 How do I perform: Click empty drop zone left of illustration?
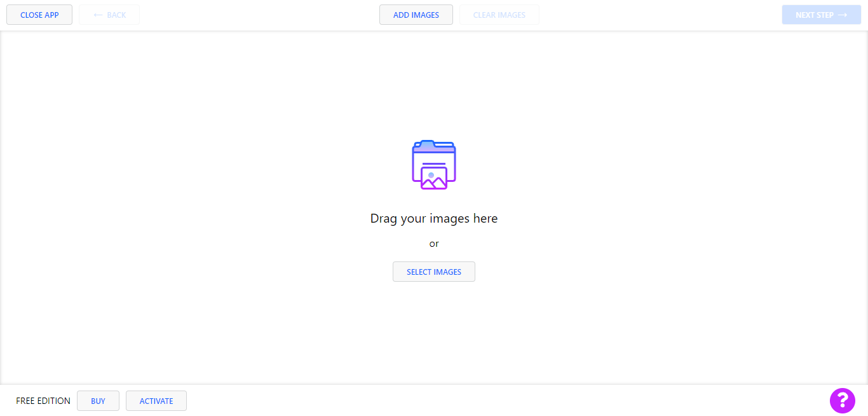(191, 191)
